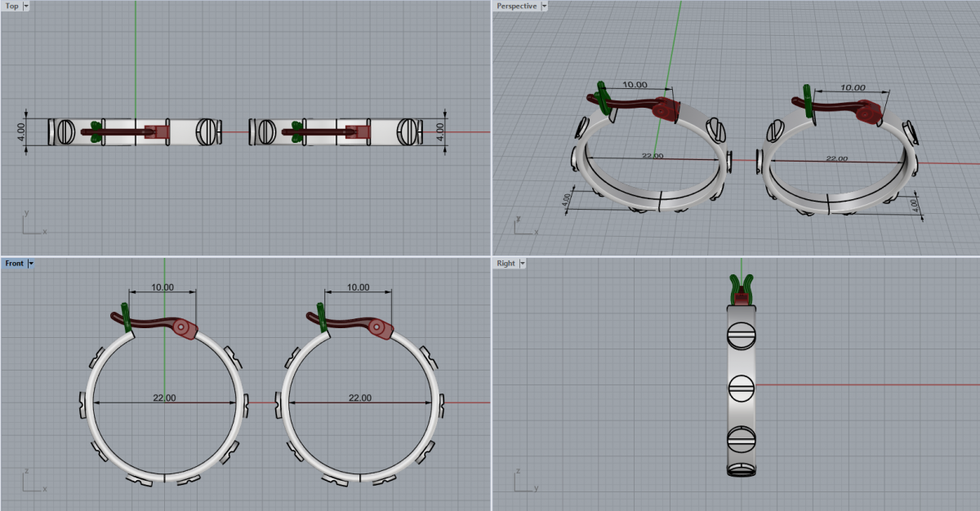Expand the Right viewport menu arrow
The width and height of the screenshot is (980, 511).
click(522, 264)
